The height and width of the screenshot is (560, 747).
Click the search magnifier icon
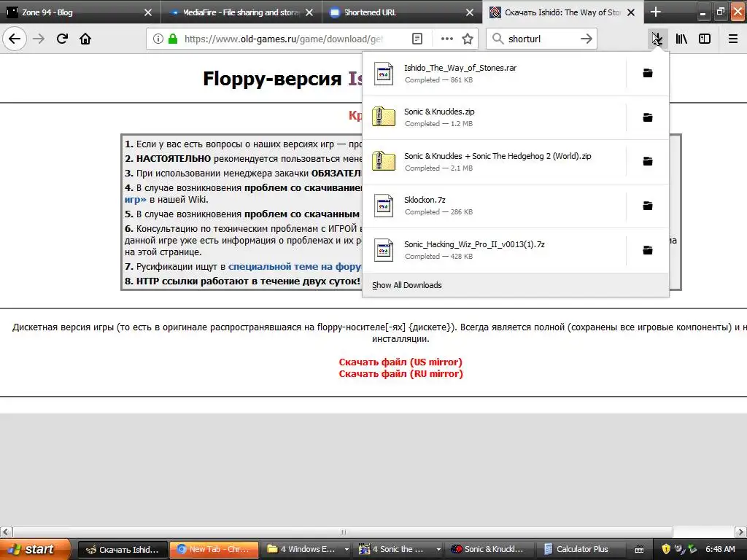498,39
